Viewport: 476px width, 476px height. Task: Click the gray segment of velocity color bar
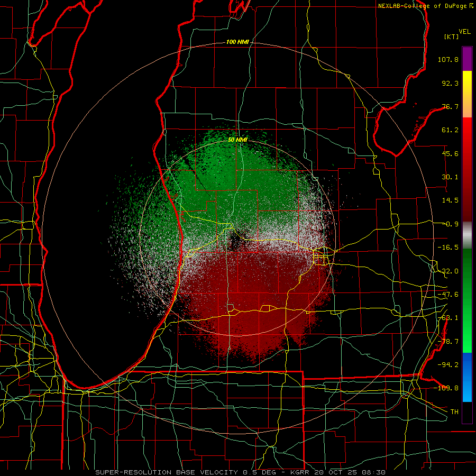[x=467, y=235]
